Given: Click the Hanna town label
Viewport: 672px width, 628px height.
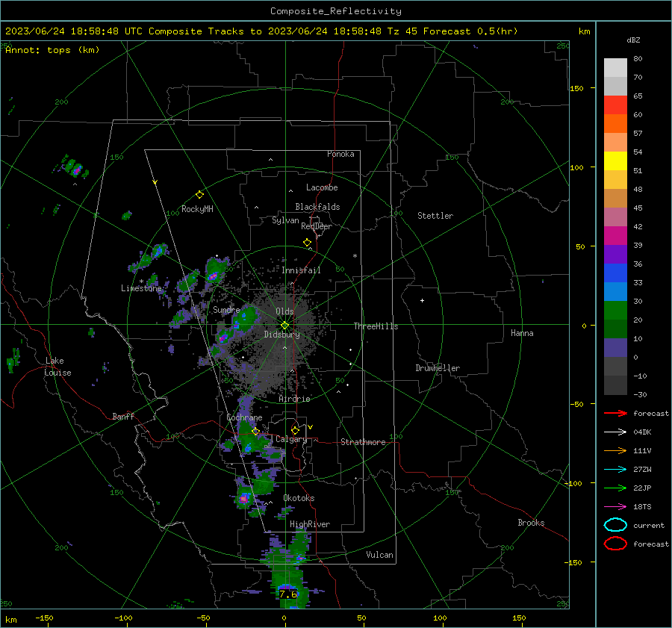Looking at the screenshot, I should coord(522,333).
